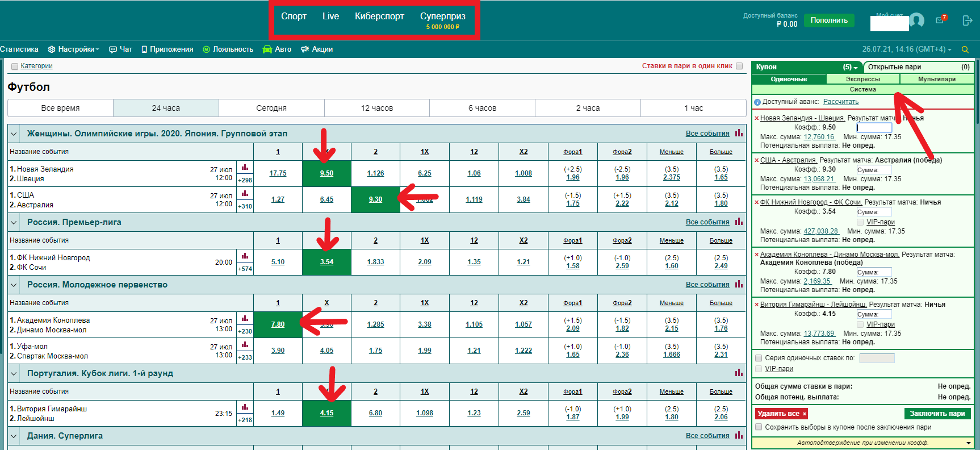The width and height of the screenshot is (980, 450).
Task: Check VIP-пари for Витория Гимарайнш bet
Action: coord(860,324)
